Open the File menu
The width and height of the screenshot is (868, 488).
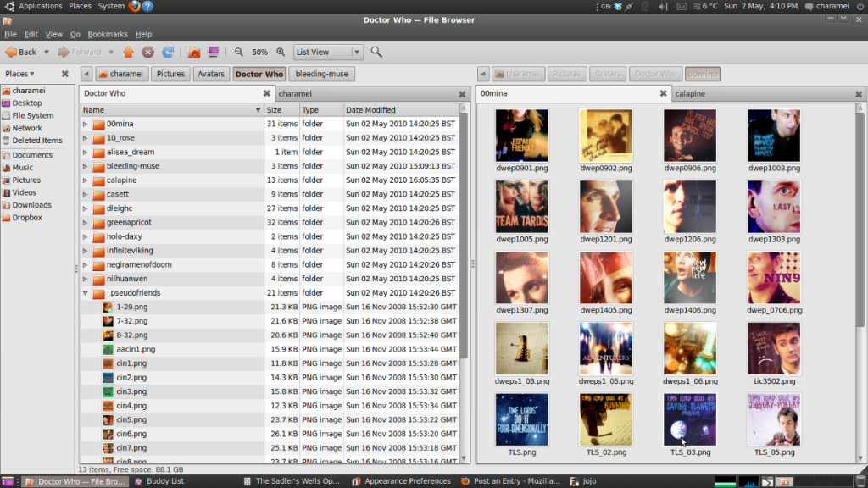pos(10,34)
